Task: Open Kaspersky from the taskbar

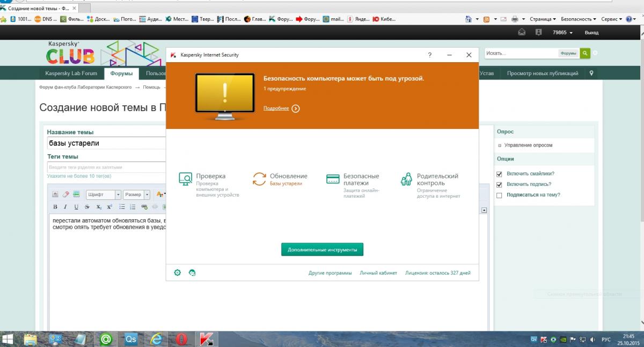Action: click(x=206, y=339)
